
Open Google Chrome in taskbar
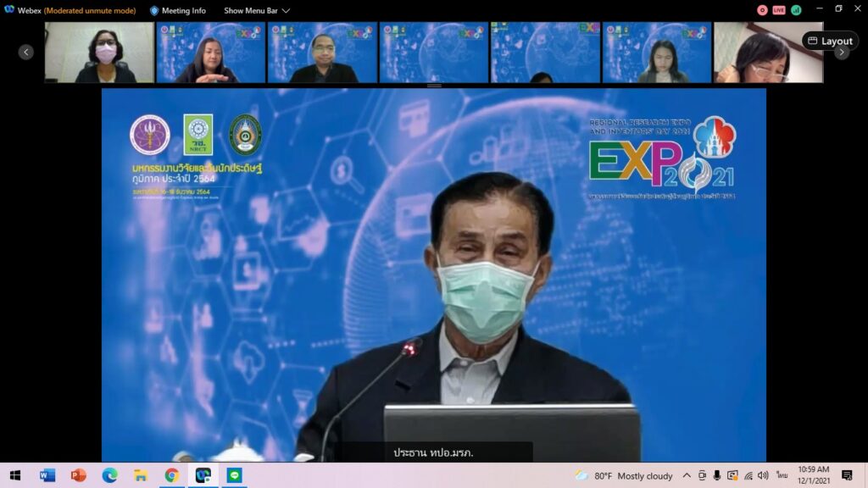click(172, 475)
